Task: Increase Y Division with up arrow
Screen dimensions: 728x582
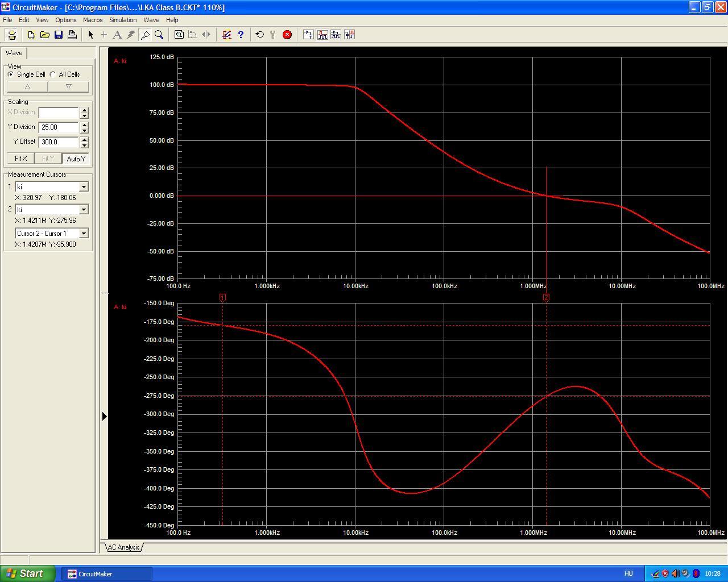Action: 84,124
